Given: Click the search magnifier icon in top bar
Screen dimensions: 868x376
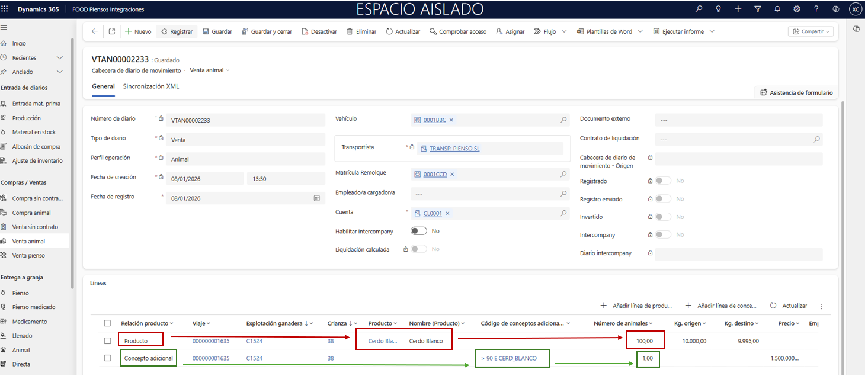Looking at the screenshot, I should pyautogui.click(x=699, y=9).
